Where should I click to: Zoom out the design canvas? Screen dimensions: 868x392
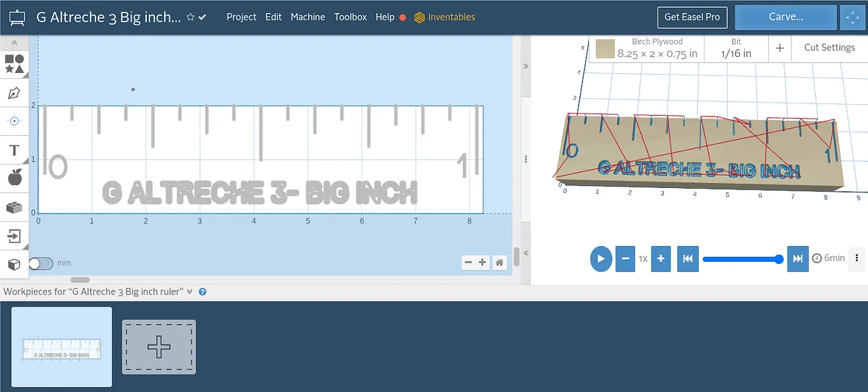469,263
